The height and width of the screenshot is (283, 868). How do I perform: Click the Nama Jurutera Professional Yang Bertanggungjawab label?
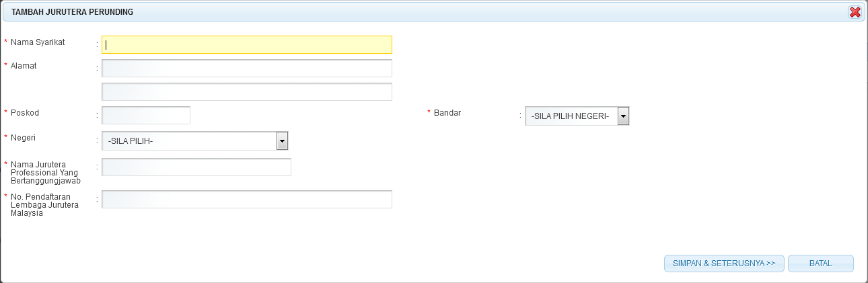pyautogui.click(x=46, y=172)
